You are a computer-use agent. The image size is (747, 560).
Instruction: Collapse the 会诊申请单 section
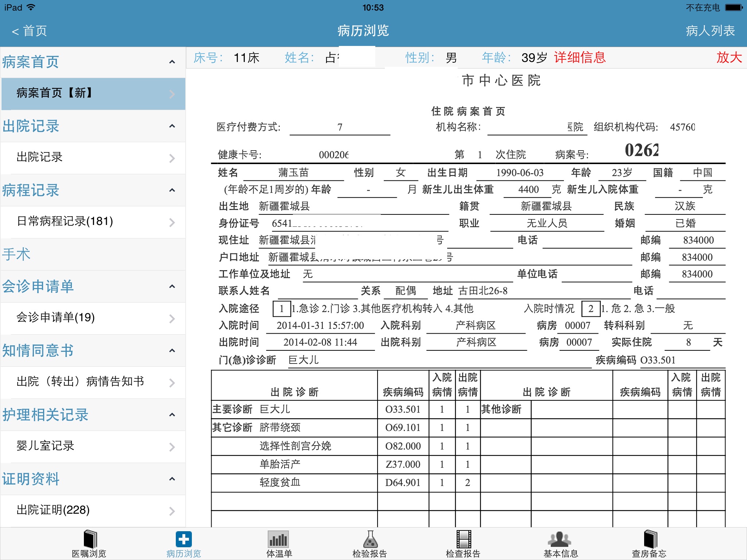coord(172,287)
